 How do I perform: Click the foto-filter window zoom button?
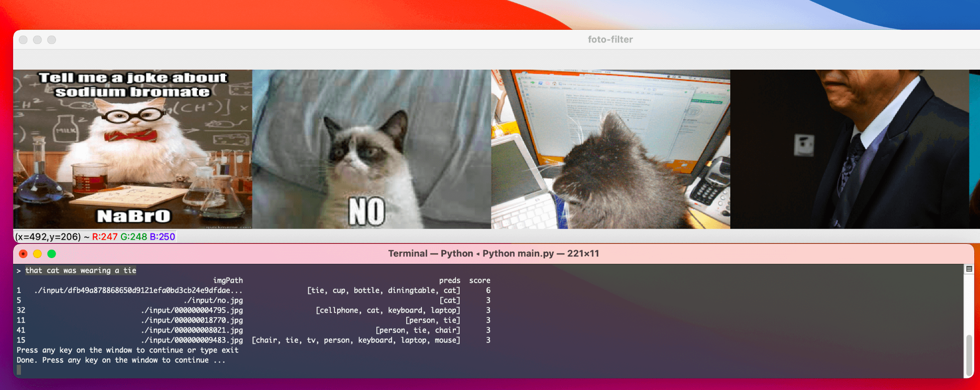click(51, 40)
